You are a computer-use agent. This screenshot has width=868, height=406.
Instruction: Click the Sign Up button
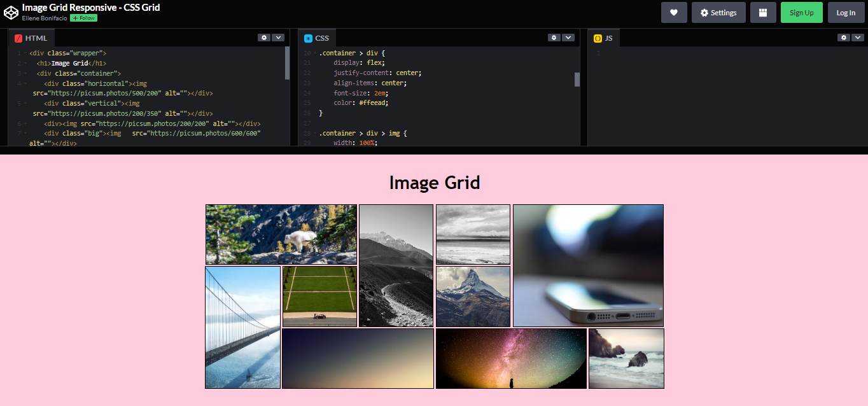click(x=801, y=12)
